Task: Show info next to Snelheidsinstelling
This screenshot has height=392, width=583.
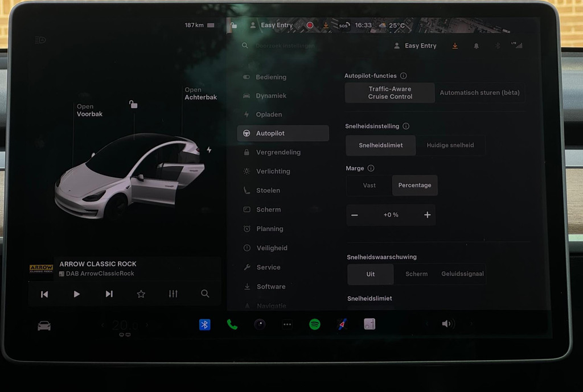Action: (x=406, y=126)
